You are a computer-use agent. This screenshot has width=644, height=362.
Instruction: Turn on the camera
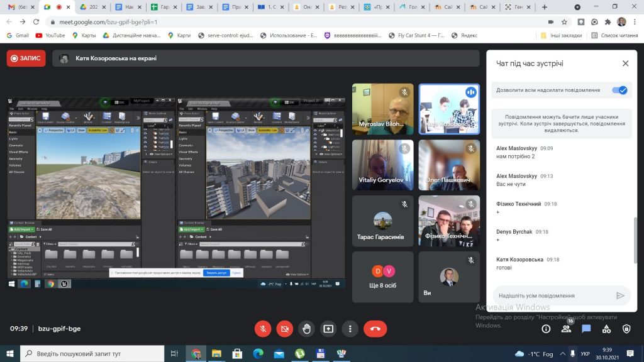285,329
